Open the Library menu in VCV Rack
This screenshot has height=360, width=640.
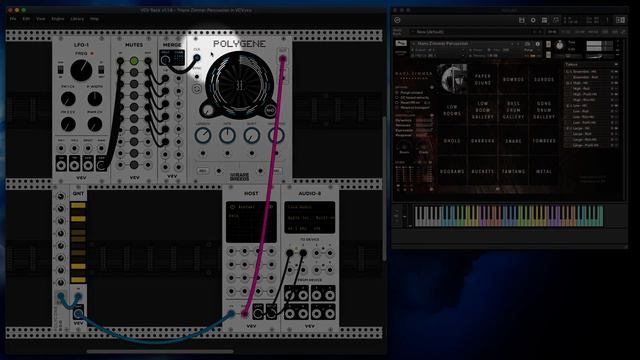[x=77, y=19]
